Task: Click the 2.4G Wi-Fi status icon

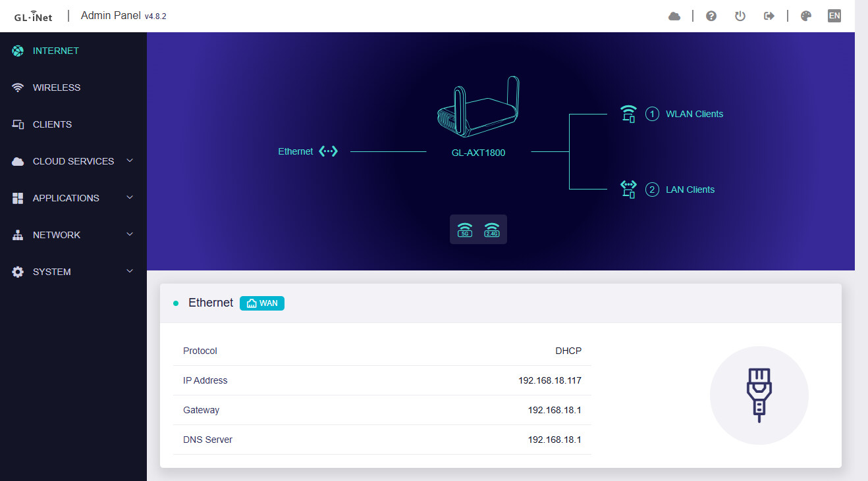Action: pos(491,230)
